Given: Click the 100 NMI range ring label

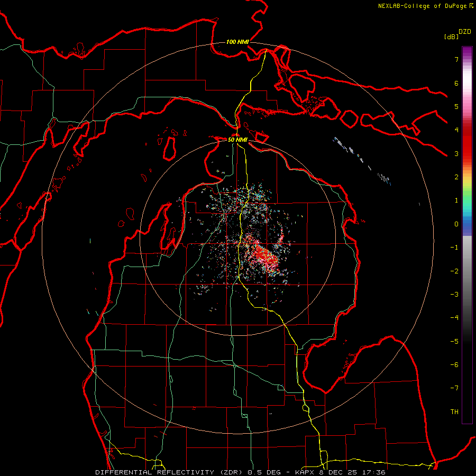Looking at the screenshot, I should click(237, 42).
